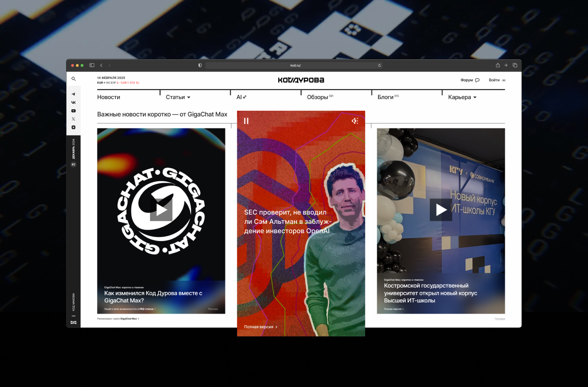Click the EUR exchange rate text
This screenshot has width=588, height=387.
click(118, 83)
